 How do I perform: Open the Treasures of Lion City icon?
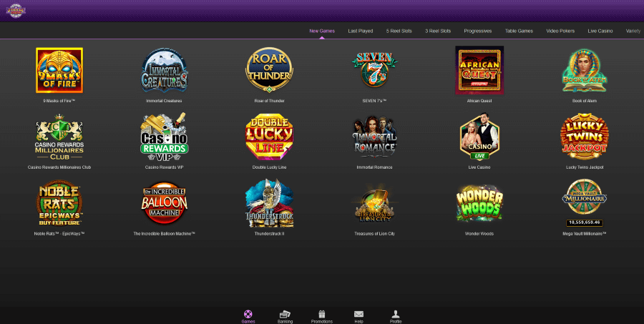point(374,204)
